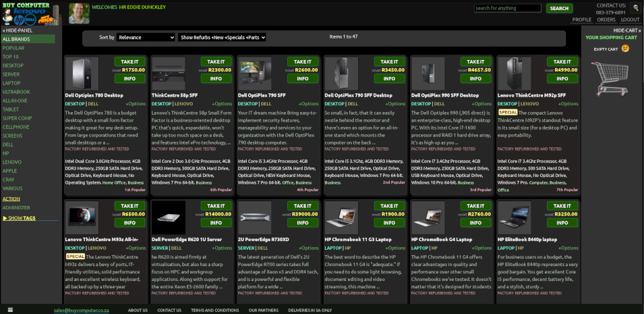Click Eddie Dunckley's profile photo
Screen dimensions: 644x314
[x=80, y=14]
